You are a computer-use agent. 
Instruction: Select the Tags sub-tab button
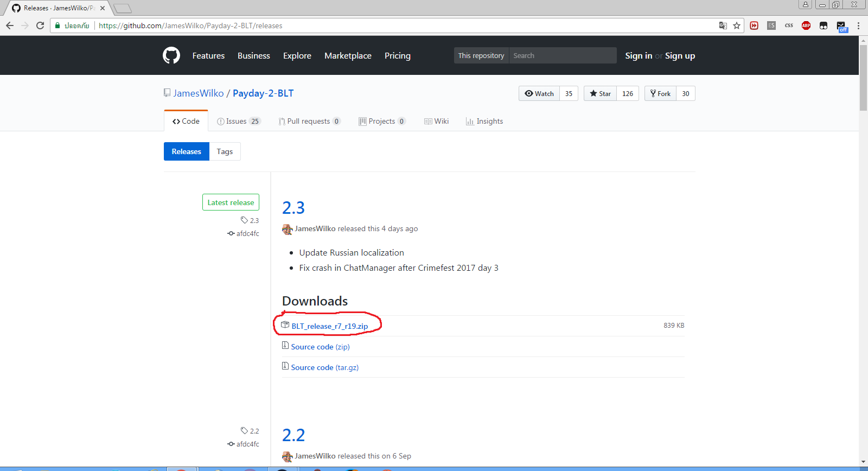[x=225, y=151]
